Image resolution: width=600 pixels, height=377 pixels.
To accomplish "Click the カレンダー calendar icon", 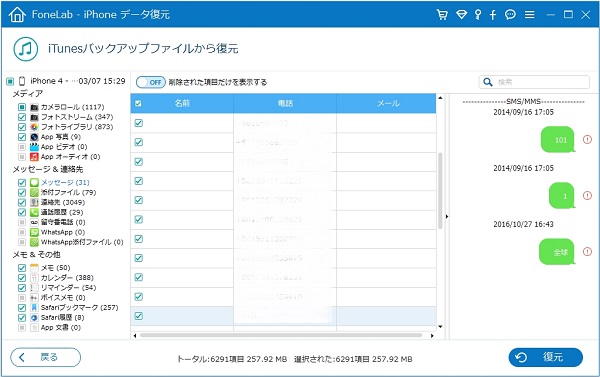I will [34, 278].
